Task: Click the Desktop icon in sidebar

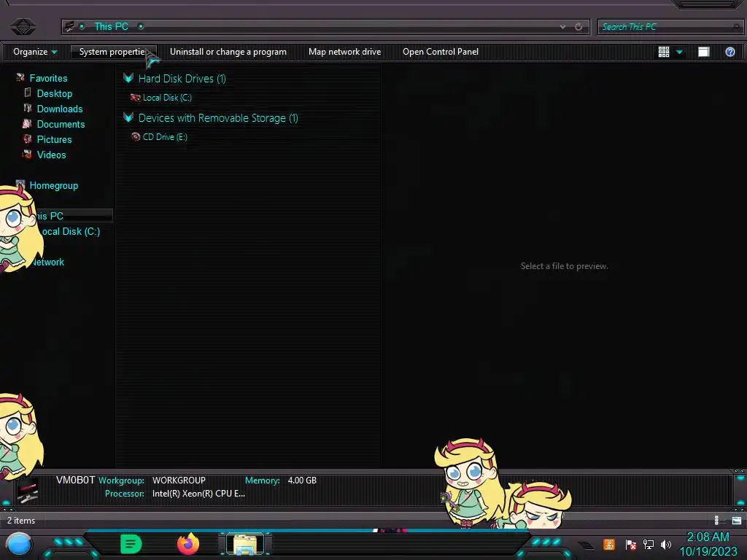Action: click(28, 93)
